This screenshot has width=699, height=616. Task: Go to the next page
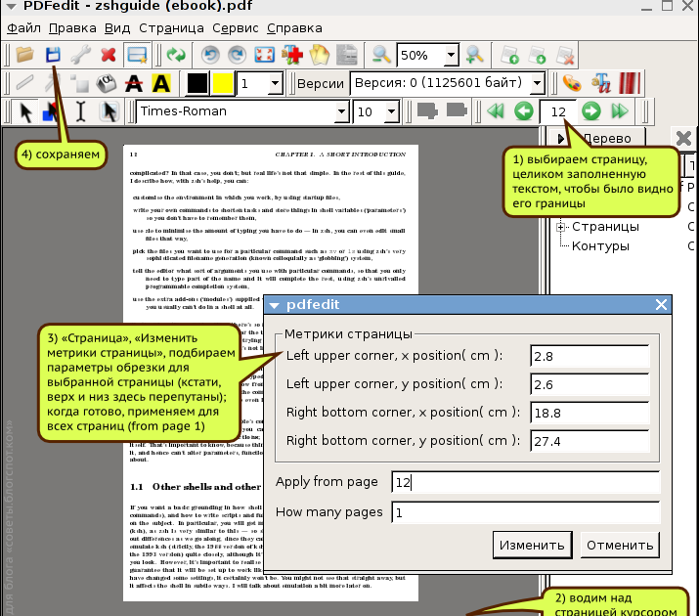(x=591, y=111)
